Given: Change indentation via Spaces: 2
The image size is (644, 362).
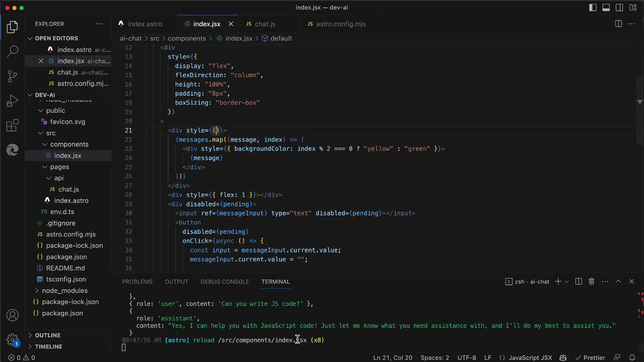Looking at the screenshot, I should pos(434,358).
